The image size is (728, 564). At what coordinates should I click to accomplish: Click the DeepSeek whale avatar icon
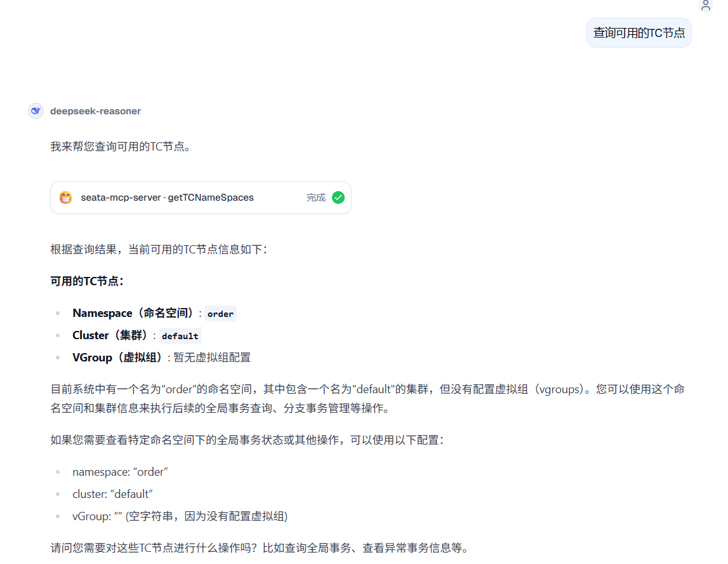(x=36, y=111)
